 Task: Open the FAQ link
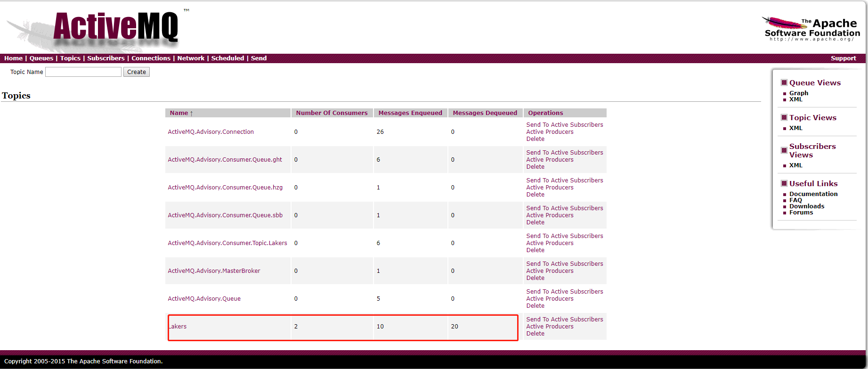click(x=795, y=200)
